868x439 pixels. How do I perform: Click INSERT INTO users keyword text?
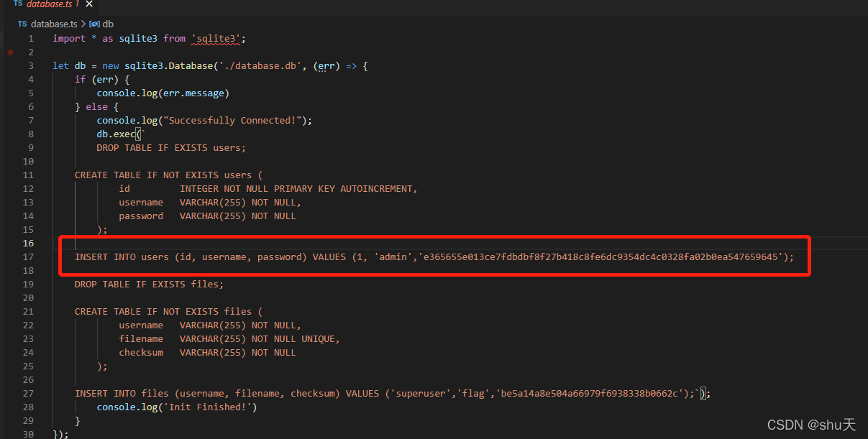122,257
